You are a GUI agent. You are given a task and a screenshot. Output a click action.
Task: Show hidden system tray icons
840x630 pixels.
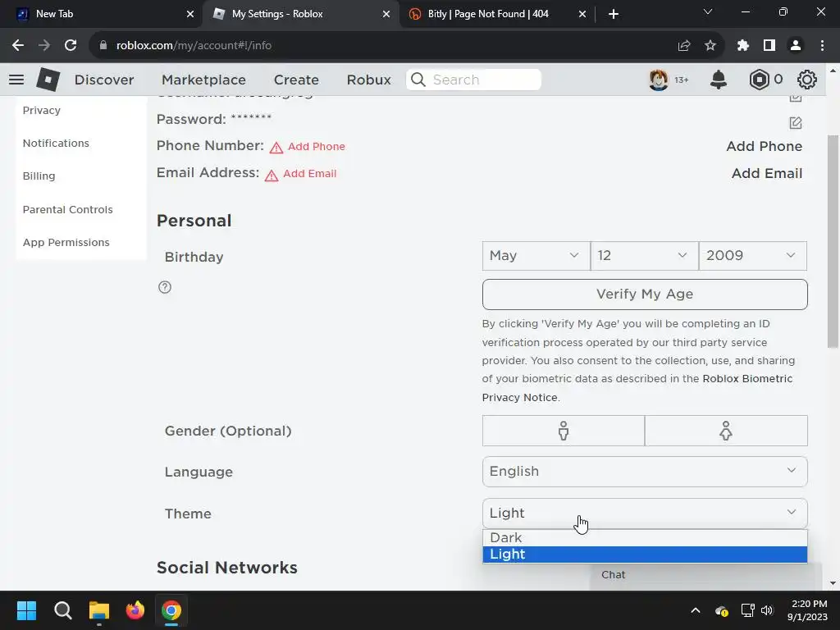(x=696, y=610)
